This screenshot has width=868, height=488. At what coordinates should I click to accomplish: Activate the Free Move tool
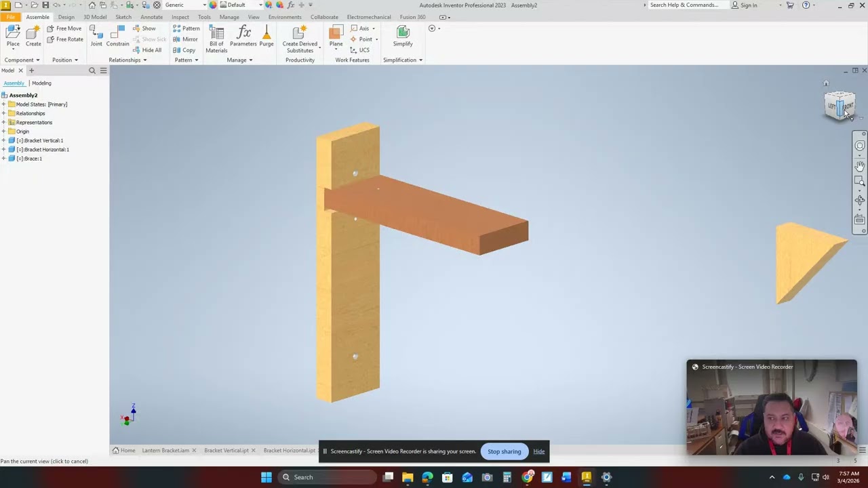click(x=64, y=28)
